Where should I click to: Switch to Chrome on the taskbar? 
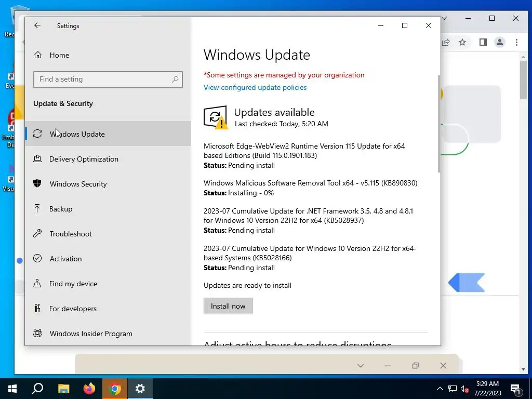pos(115,389)
